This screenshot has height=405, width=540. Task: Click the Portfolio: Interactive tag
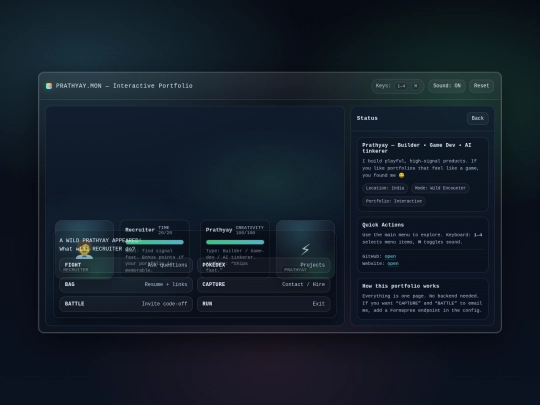pos(394,201)
